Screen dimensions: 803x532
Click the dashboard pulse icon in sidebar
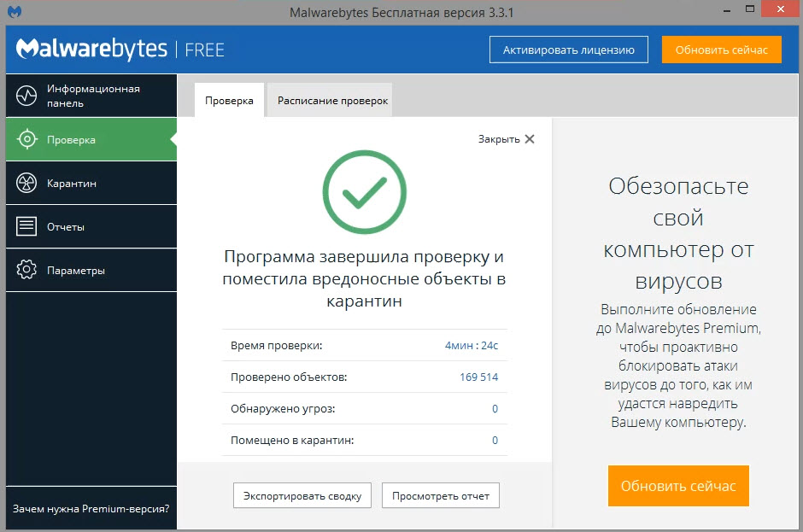pyautogui.click(x=26, y=96)
